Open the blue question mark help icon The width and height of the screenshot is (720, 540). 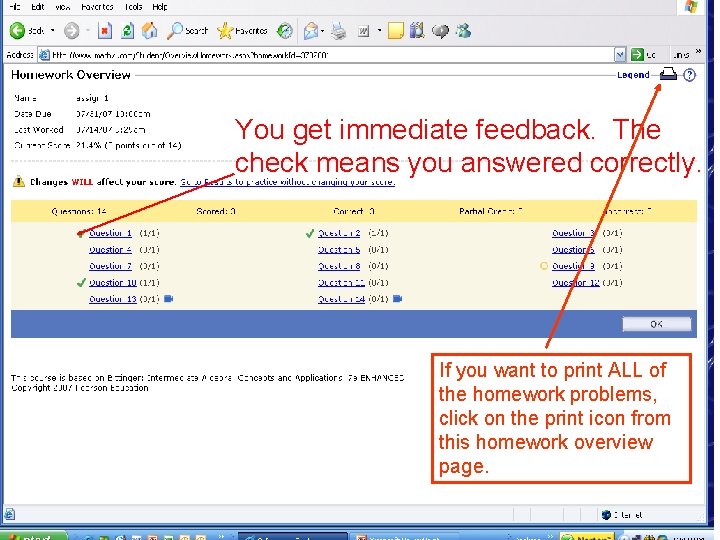689,75
